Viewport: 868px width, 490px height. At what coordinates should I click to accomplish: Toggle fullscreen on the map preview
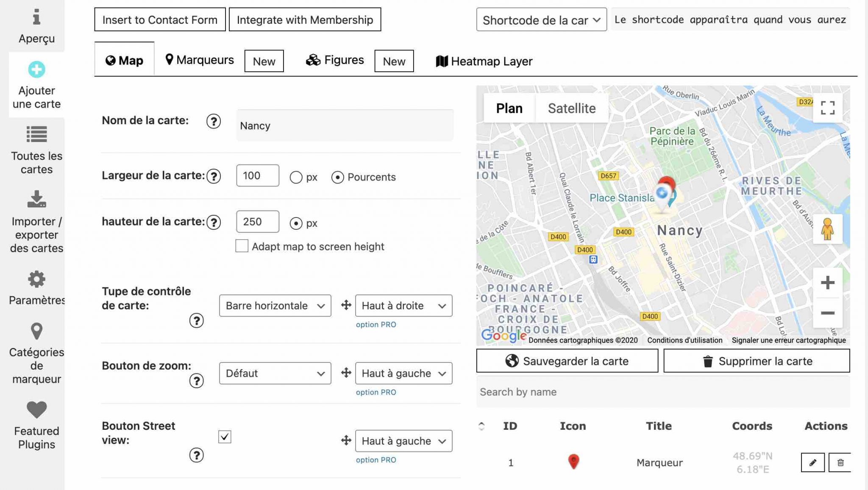click(x=827, y=108)
